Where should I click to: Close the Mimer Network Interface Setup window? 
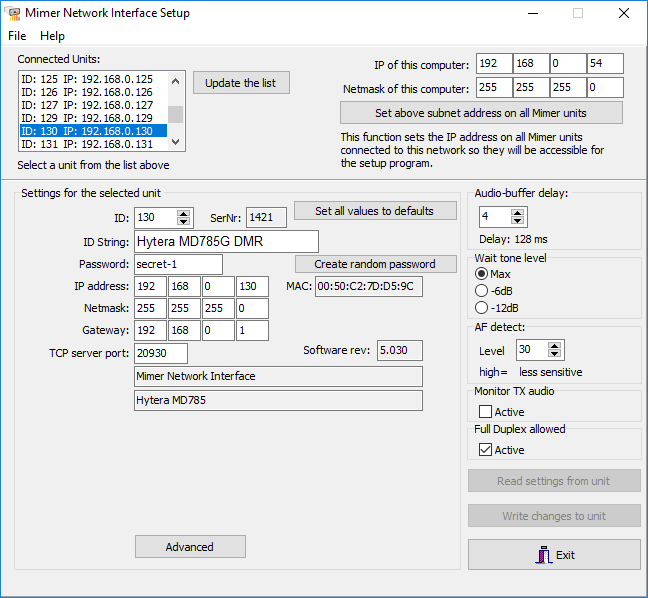click(x=624, y=13)
